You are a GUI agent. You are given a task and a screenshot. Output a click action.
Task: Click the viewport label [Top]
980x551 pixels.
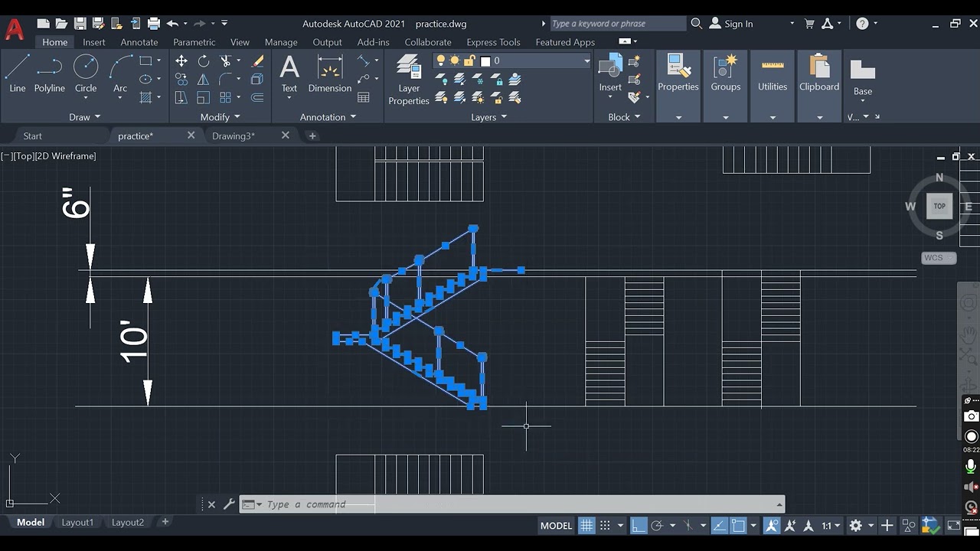tap(24, 156)
